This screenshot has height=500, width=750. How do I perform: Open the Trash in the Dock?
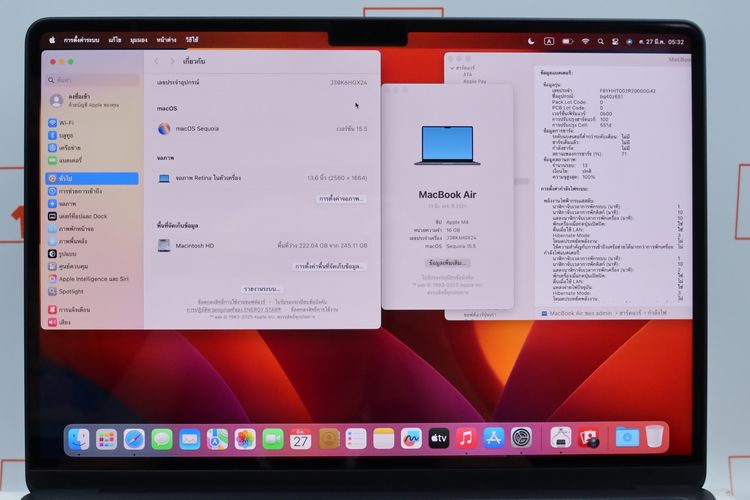[x=654, y=438]
